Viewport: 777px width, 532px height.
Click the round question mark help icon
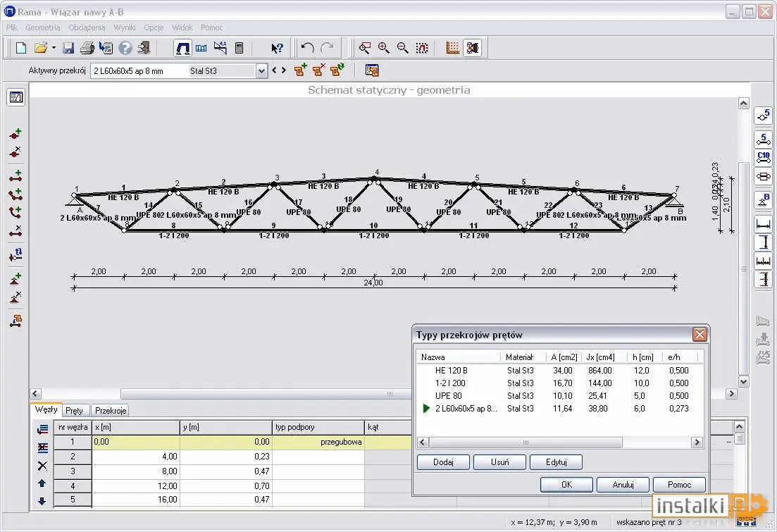tap(125, 48)
